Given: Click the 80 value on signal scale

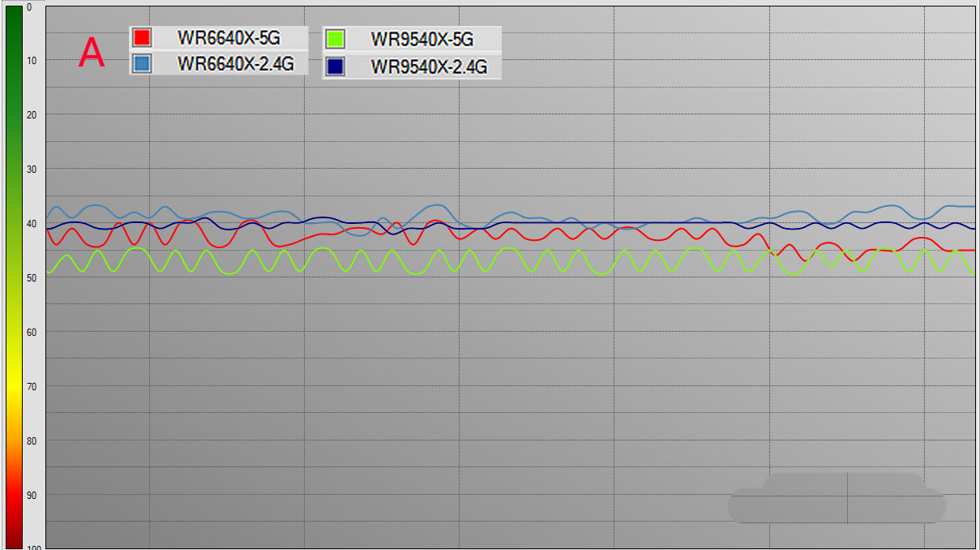Looking at the screenshot, I should tap(32, 440).
